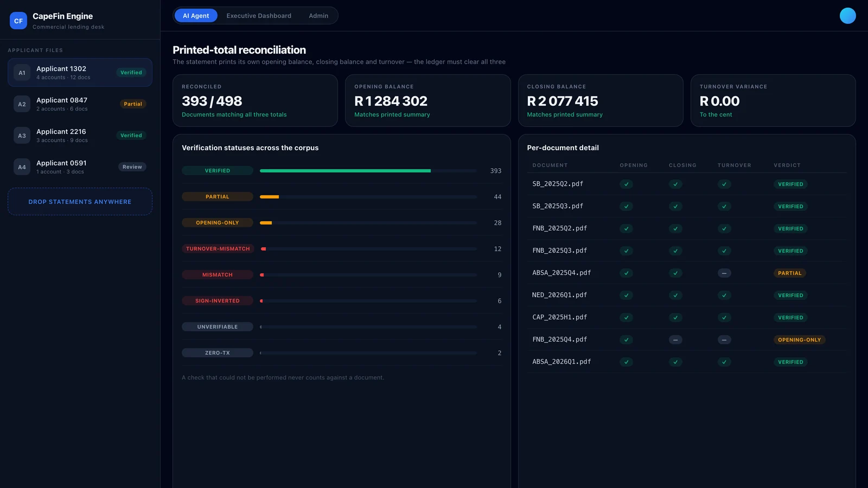Click the opening check icon for FNB_2025Q3.pdf

(626, 251)
